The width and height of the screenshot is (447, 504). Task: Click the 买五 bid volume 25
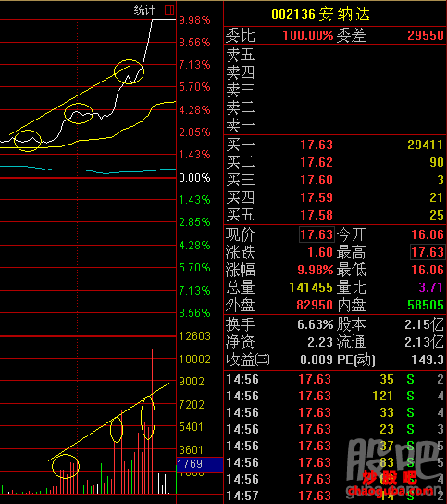(x=437, y=215)
